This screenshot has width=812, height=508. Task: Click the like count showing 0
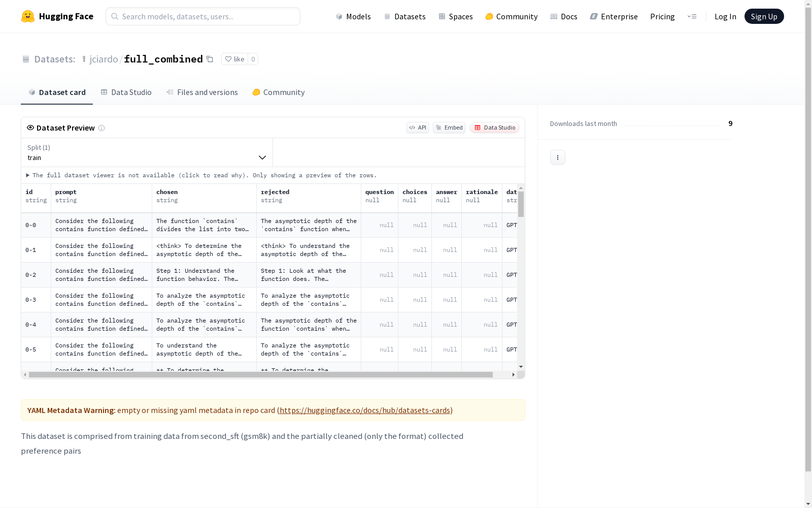(x=253, y=59)
